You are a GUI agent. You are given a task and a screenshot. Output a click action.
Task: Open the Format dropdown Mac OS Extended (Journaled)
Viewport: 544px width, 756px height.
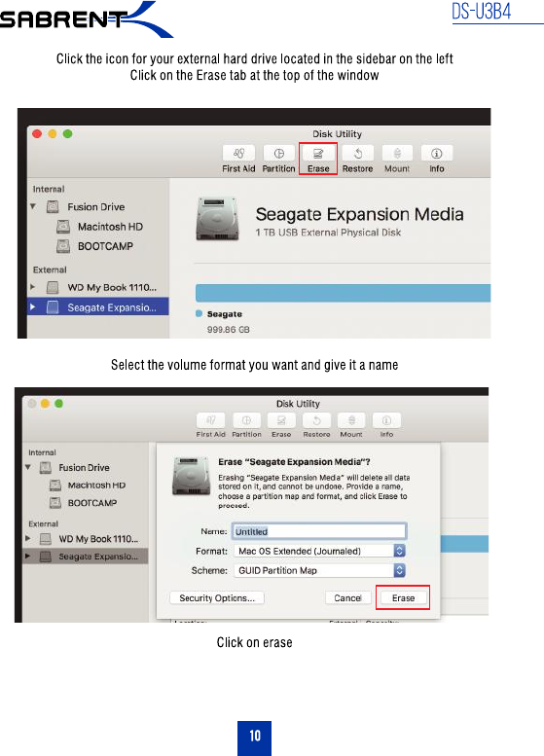(319, 551)
